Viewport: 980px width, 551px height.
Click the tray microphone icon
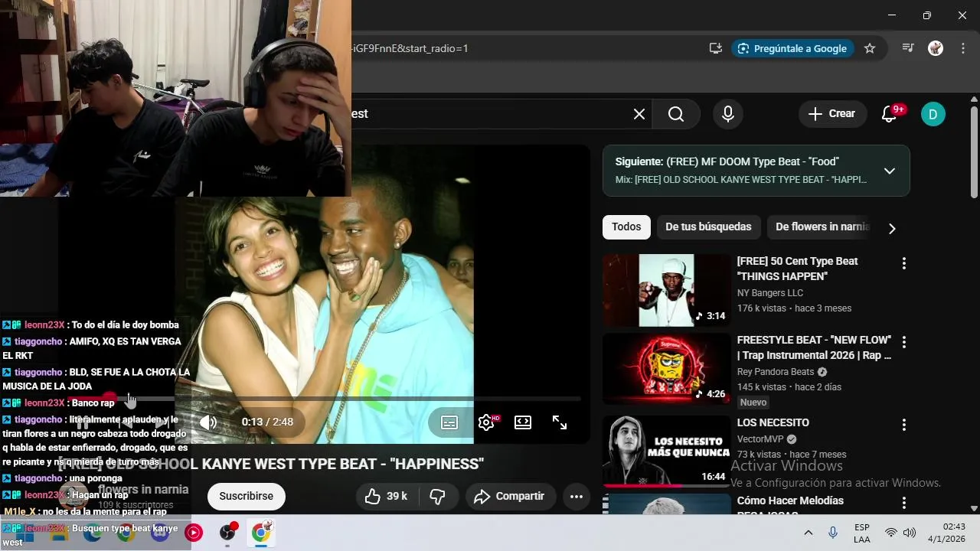click(833, 533)
